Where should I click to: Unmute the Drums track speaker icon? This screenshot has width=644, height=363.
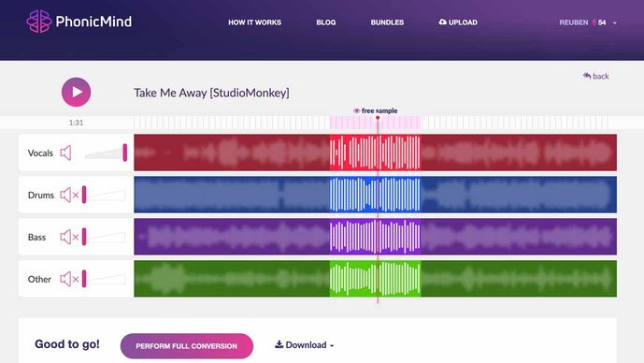[x=69, y=195]
